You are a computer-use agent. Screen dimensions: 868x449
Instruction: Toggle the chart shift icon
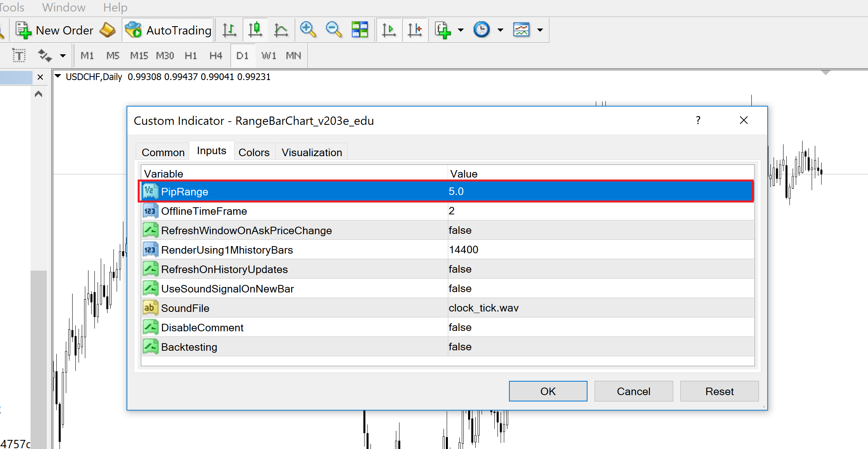tap(415, 30)
